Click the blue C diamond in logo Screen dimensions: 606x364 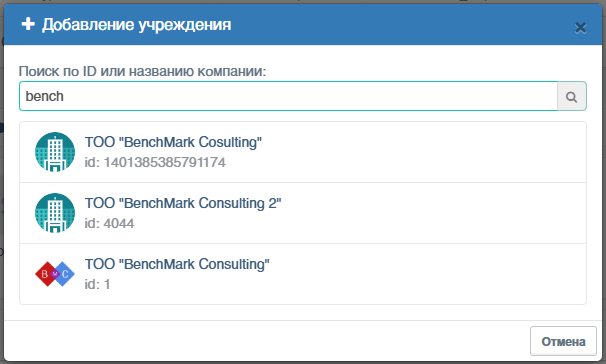(65, 274)
